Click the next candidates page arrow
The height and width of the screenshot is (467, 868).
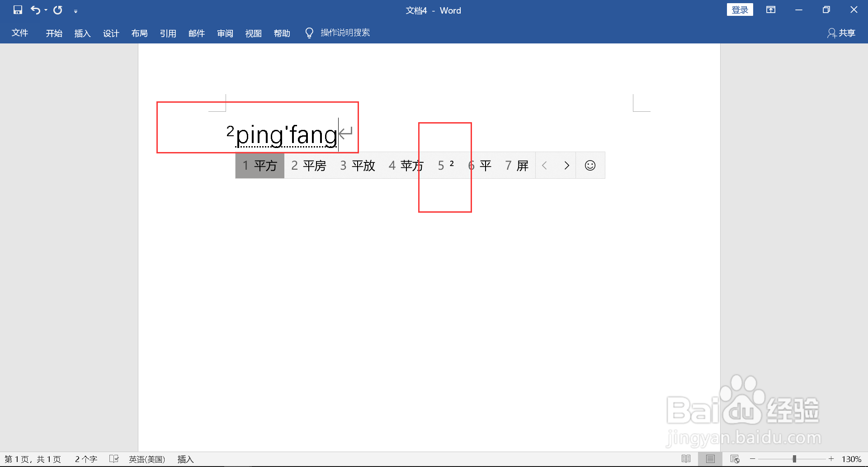[566, 166]
